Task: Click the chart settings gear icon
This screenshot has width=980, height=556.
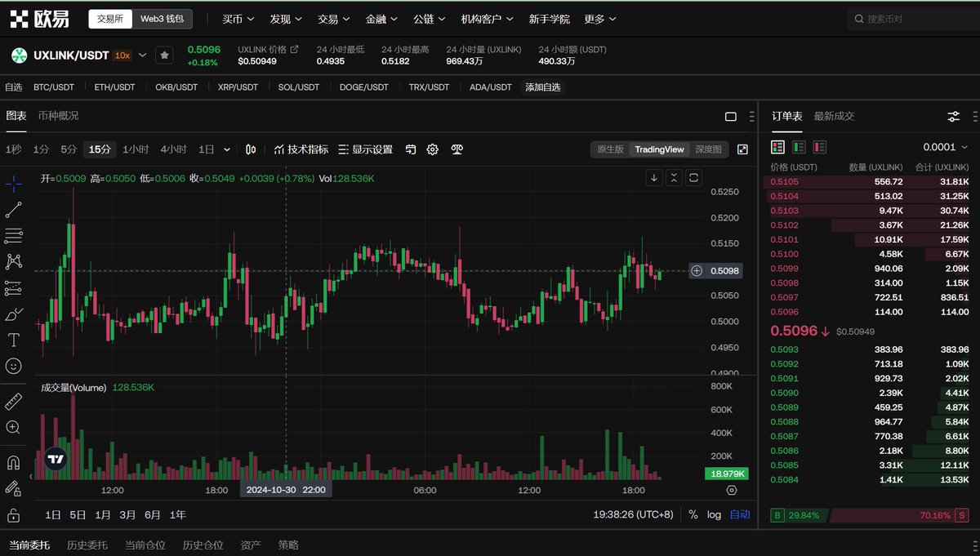Action: (433, 149)
